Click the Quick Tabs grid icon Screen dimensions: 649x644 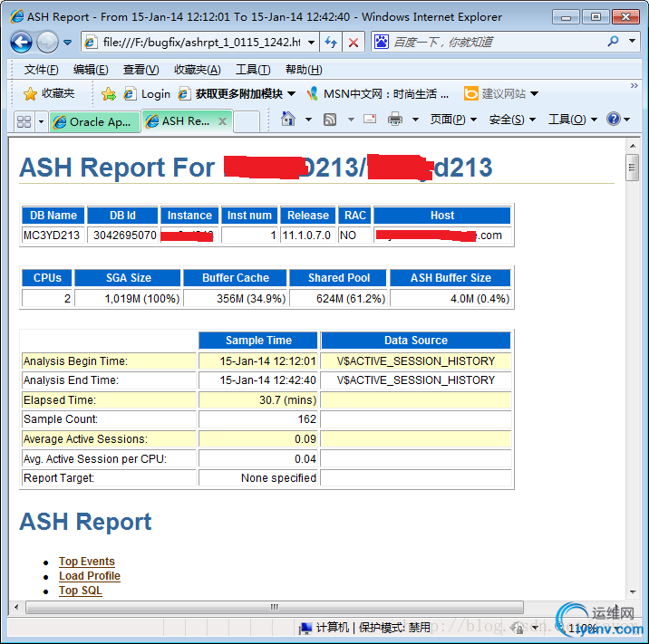[x=24, y=121]
